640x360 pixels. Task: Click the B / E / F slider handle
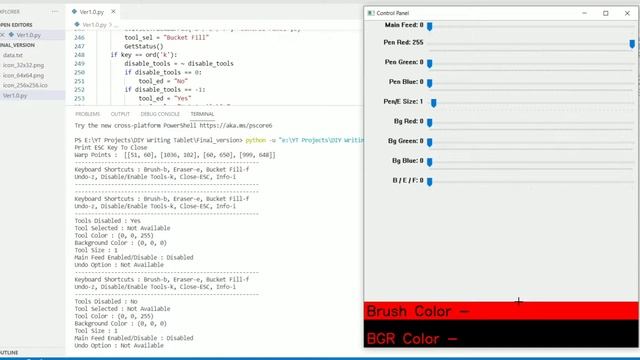(429, 182)
